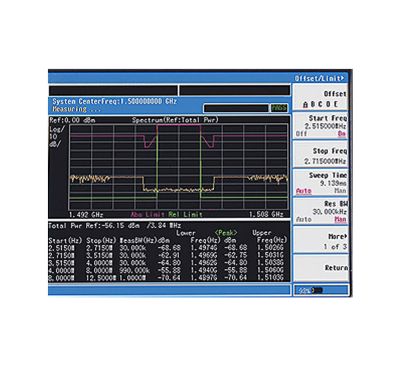
Task: Click the 1.5060G upper frequency cell
Action: (270, 270)
